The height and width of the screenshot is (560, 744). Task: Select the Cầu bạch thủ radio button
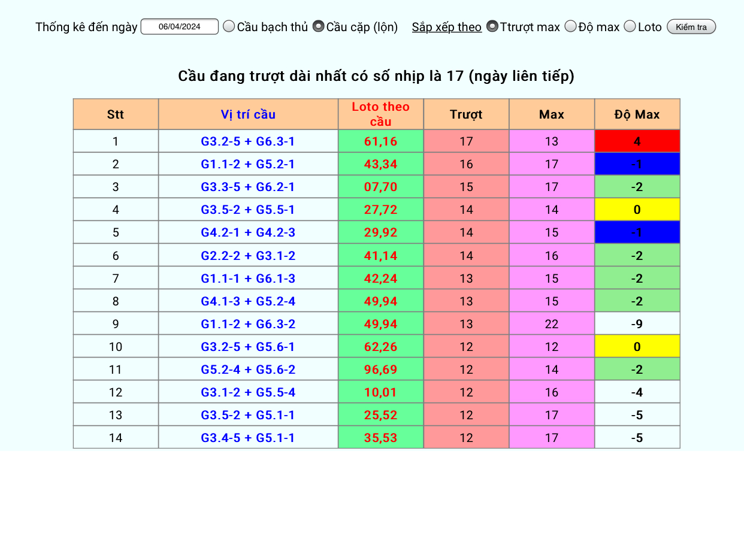click(x=229, y=26)
